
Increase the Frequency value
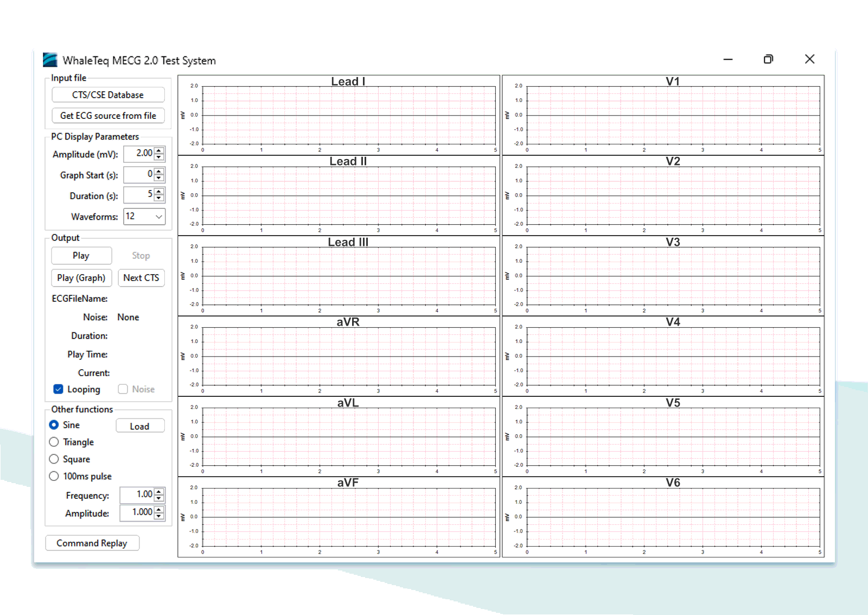coord(159,491)
